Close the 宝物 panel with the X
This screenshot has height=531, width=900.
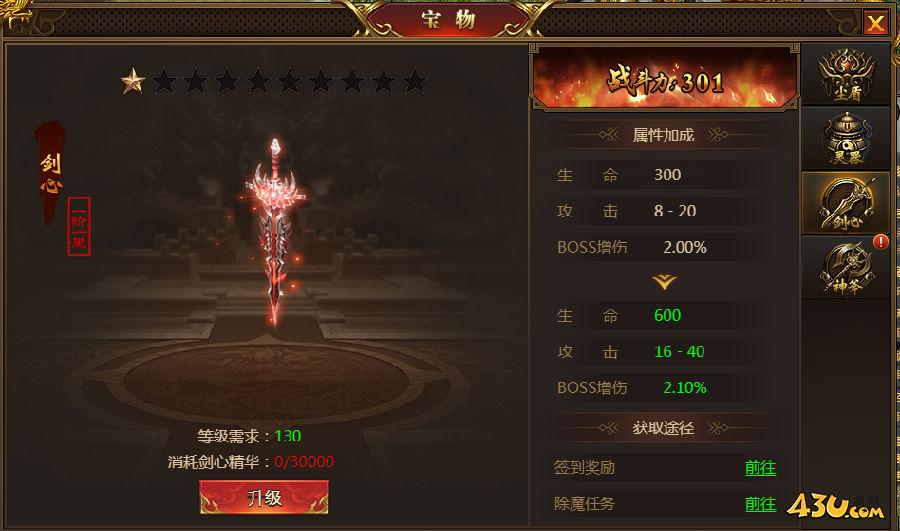(x=875, y=23)
